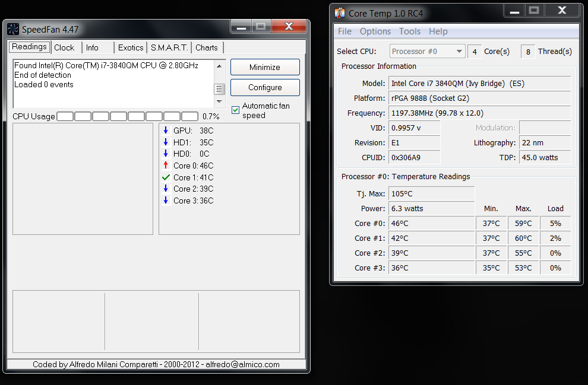Screen dimensions: 588x385
Task: Click the blue down arrow beside Core 3
Action: point(166,201)
